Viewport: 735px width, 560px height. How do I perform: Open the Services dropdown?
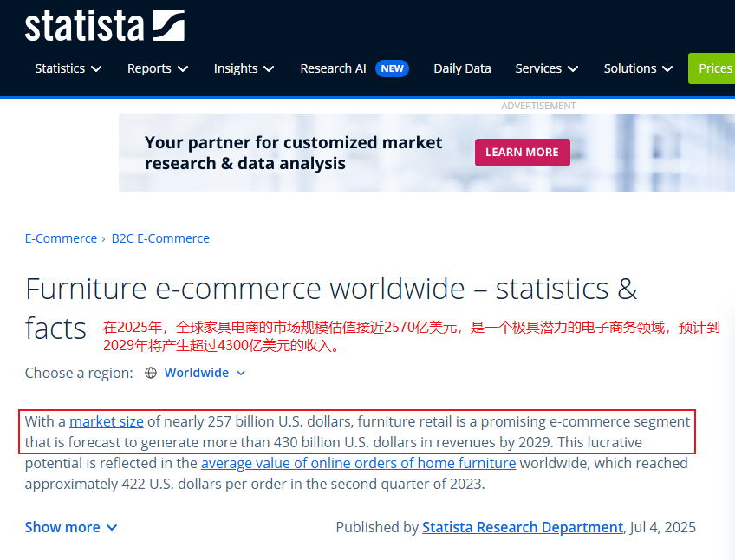(x=546, y=68)
